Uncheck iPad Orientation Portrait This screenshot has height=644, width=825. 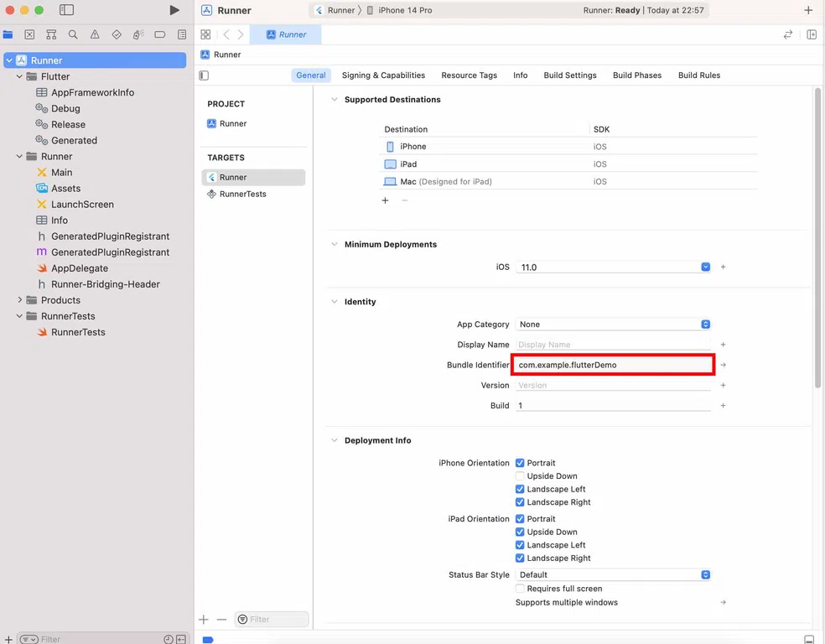click(x=520, y=519)
